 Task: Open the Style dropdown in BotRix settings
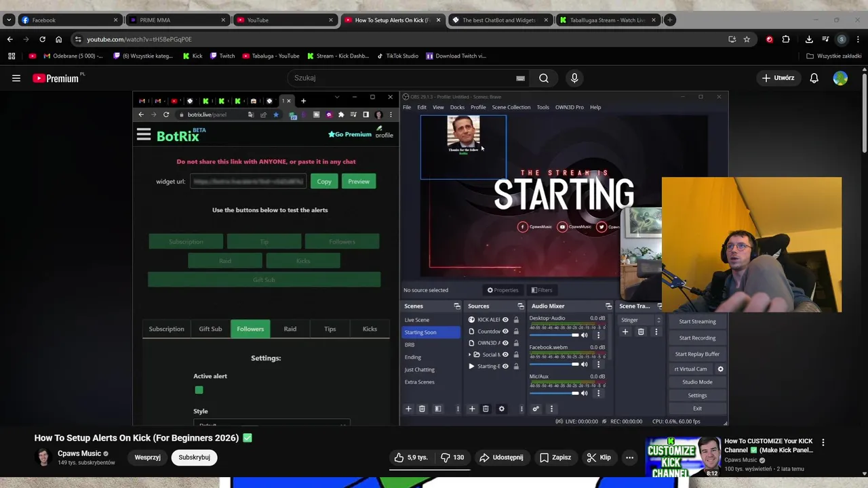coord(271,424)
